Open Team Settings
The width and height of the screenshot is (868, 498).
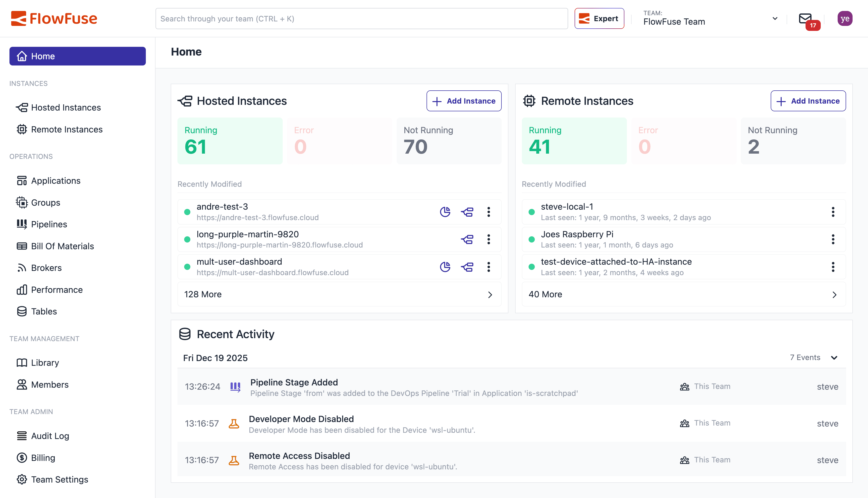(59, 479)
